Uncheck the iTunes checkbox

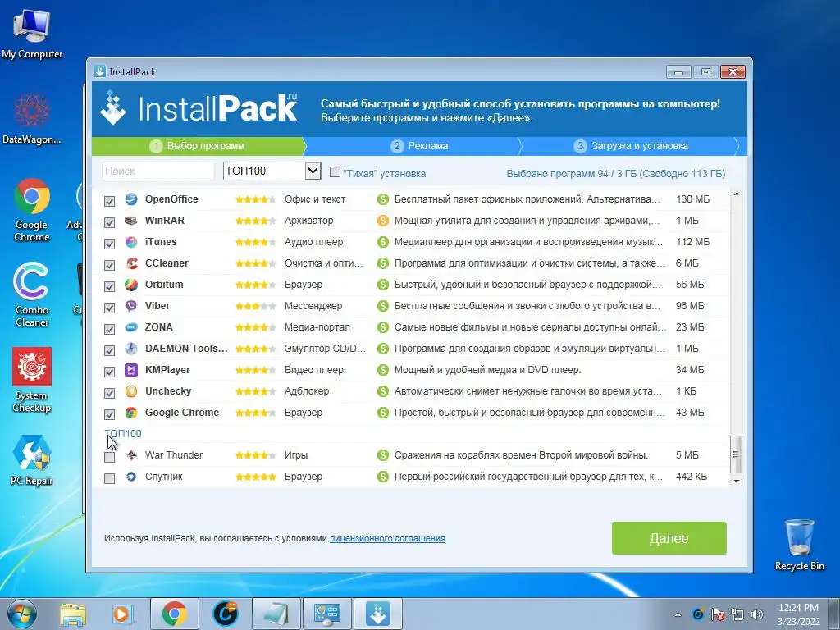[x=109, y=244]
